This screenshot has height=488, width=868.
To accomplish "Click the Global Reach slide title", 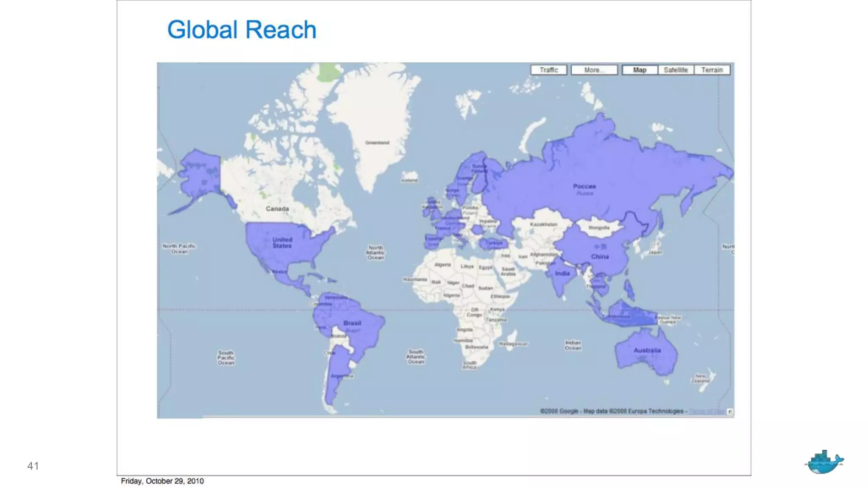I will coord(242,30).
